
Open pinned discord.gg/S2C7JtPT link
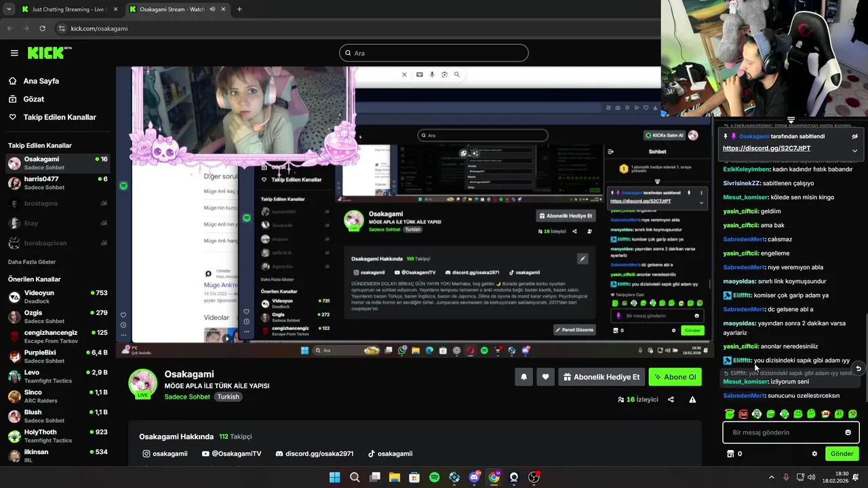(766, 148)
